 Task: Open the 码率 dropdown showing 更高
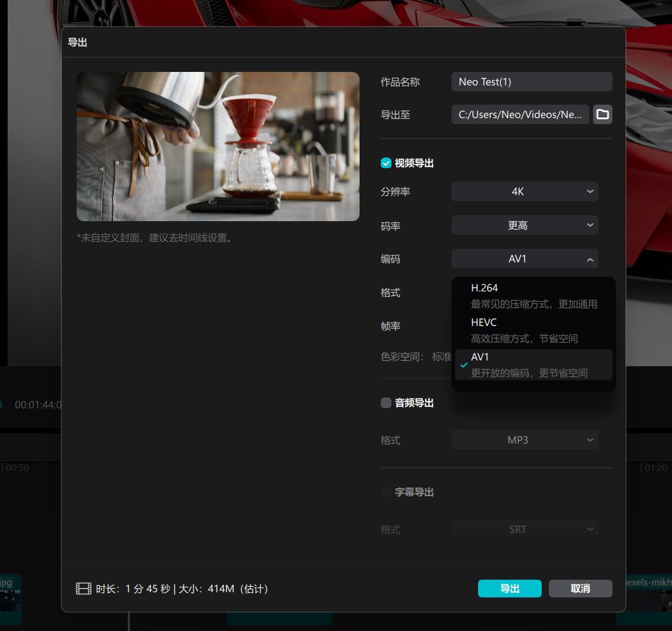pos(524,225)
